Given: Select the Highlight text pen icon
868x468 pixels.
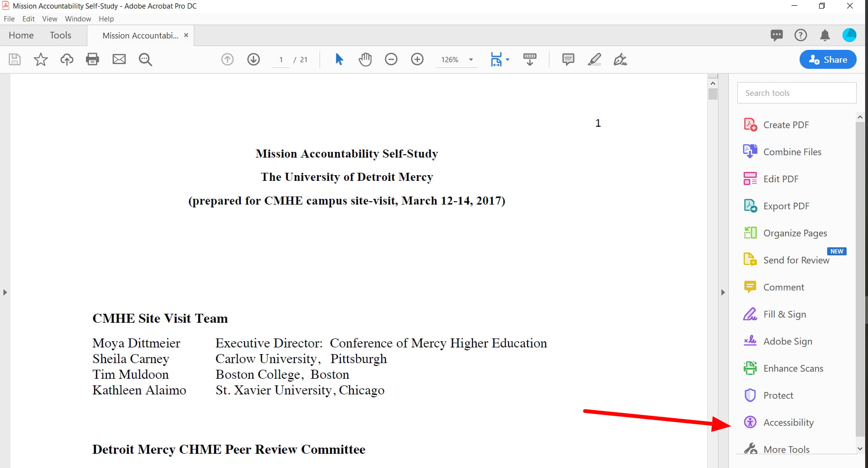Looking at the screenshot, I should pyautogui.click(x=594, y=59).
